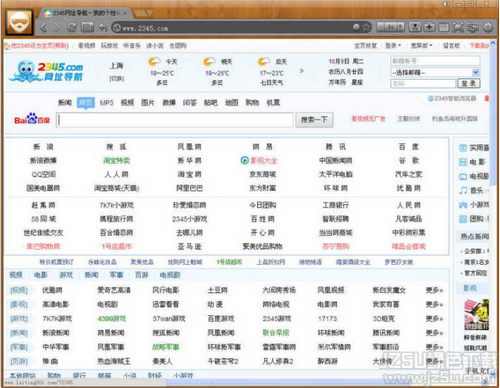Click the address bar URL www.2345.com
This screenshot has height=388, width=500.
click(x=145, y=28)
